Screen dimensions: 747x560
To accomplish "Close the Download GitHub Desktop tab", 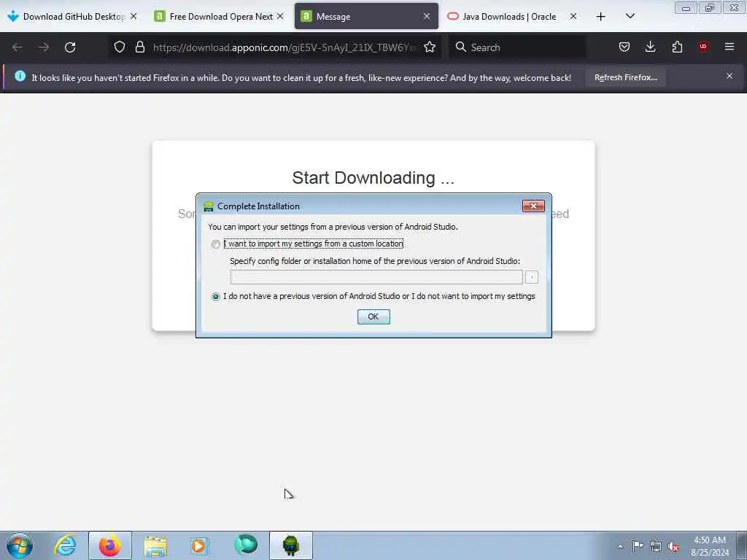I will point(133,16).
